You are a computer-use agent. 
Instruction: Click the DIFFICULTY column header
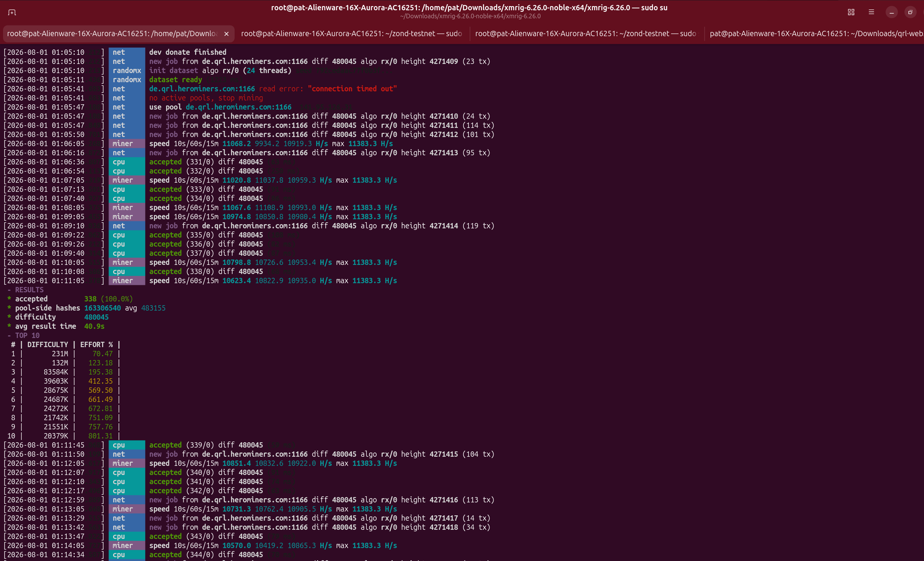tap(48, 344)
